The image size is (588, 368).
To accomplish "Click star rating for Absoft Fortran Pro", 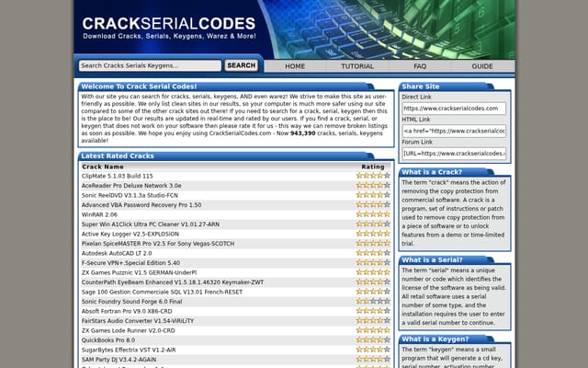I will click(x=373, y=311).
